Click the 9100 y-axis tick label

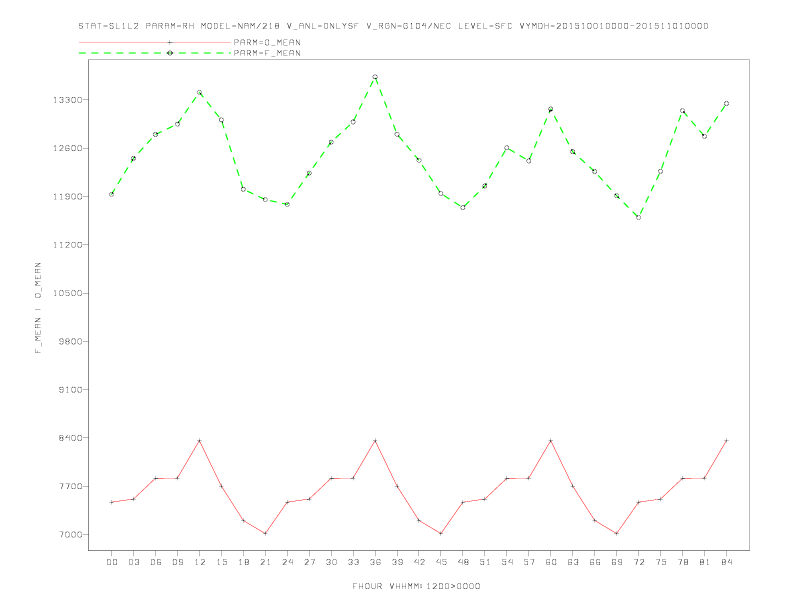(x=70, y=390)
